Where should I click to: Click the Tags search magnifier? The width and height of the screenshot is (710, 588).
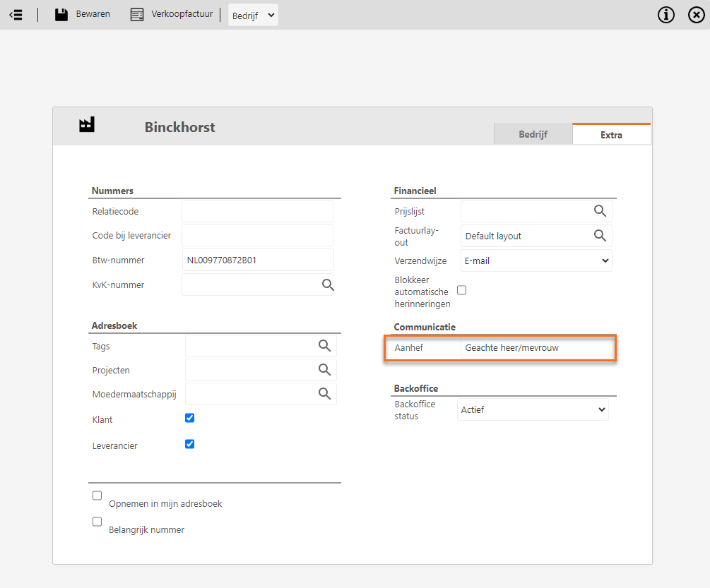tap(324, 345)
